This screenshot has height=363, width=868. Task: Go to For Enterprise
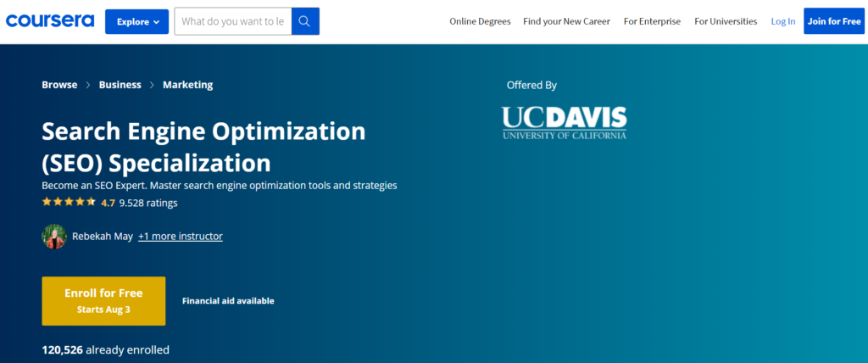pos(652,21)
